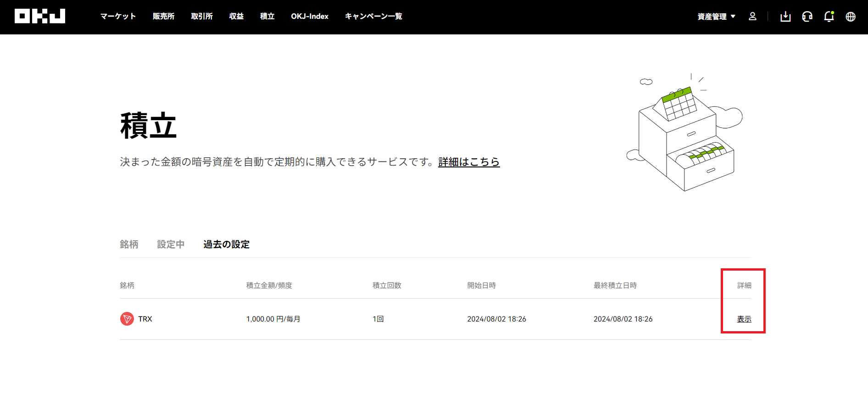Open the headset support icon
The width and height of the screenshot is (868, 394).
click(x=807, y=17)
